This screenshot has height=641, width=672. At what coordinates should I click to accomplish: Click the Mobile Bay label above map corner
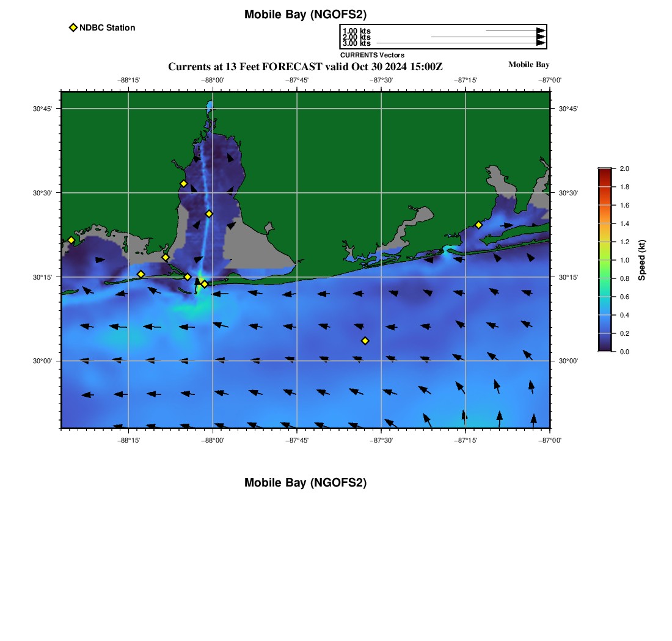coord(528,65)
